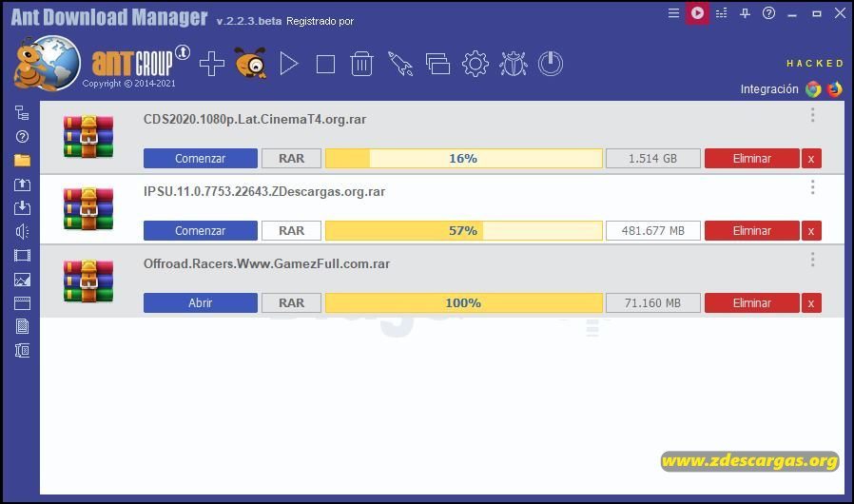Click the 16% progress bar
The width and height of the screenshot is (854, 504).
click(464, 159)
